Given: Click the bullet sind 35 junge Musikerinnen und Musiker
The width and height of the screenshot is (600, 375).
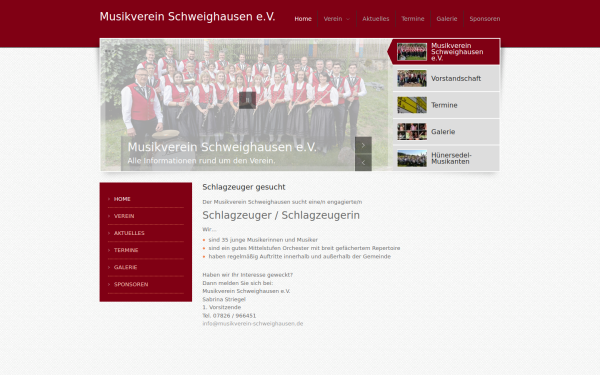Looking at the screenshot, I should click(263, 240).
